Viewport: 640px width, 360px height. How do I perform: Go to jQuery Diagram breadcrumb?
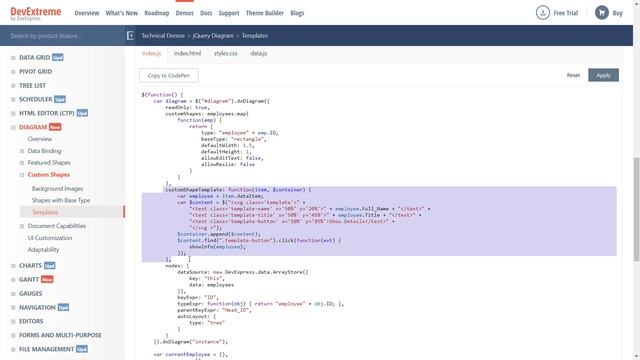coord(213,36)
